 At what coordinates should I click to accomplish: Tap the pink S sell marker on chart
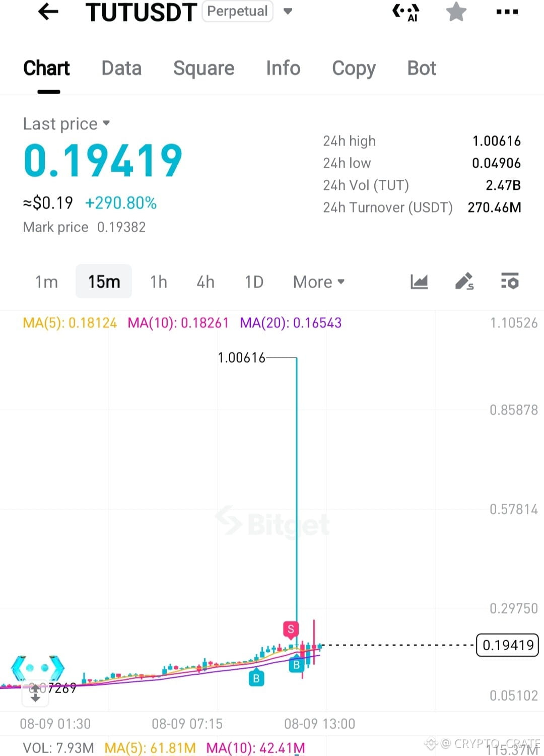[291, 629]
